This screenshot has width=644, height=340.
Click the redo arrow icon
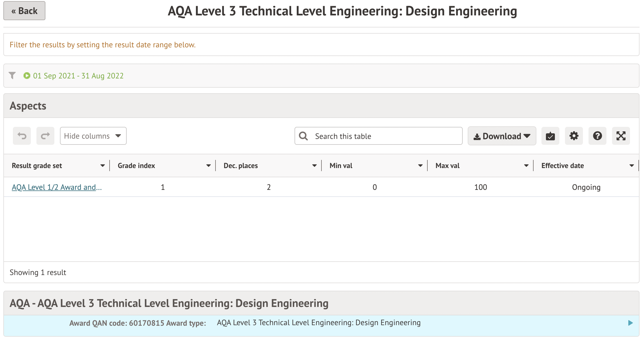[45, 136]
